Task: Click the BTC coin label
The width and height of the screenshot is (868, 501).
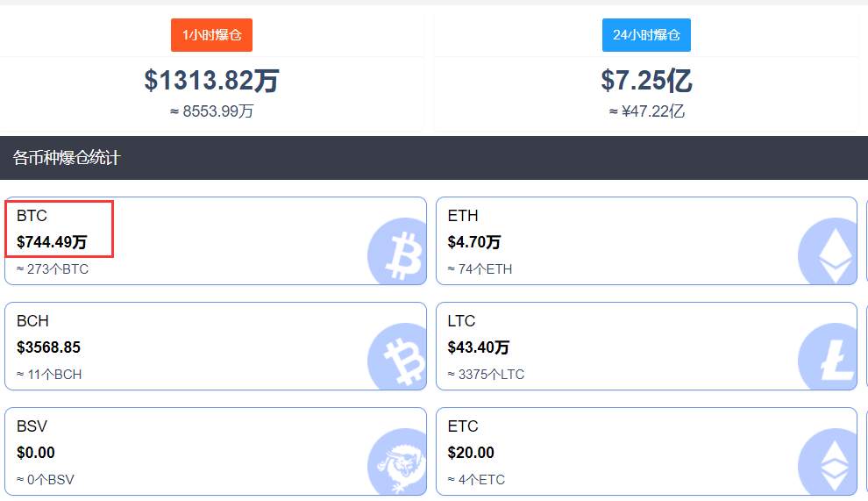Action: [32, 216]
